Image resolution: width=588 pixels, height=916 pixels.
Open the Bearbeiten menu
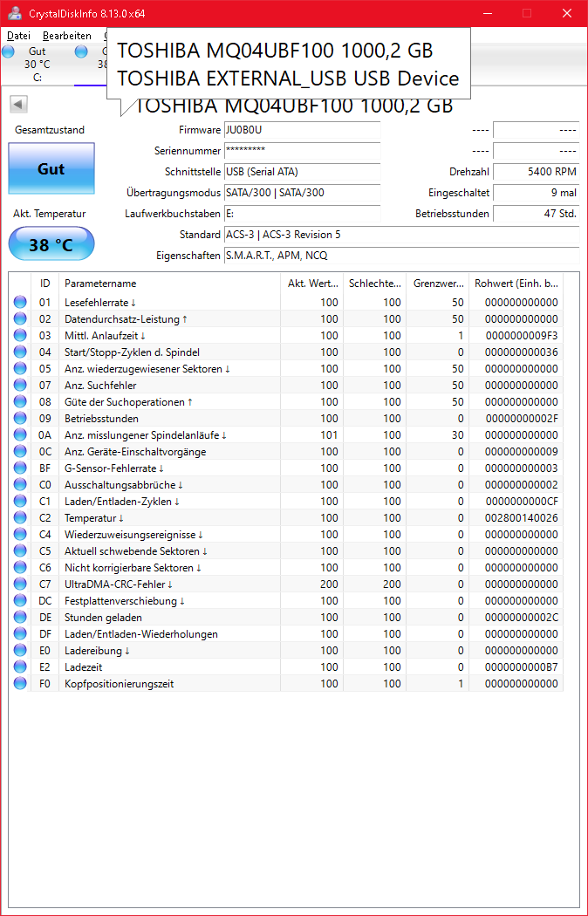click(x=67, y=36)
